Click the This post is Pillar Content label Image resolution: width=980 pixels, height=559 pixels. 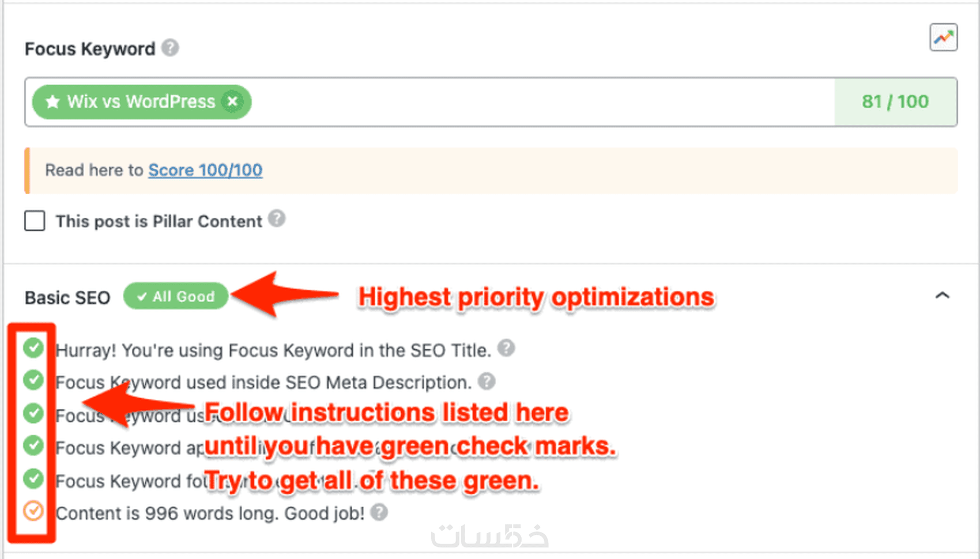coord(159,221)
